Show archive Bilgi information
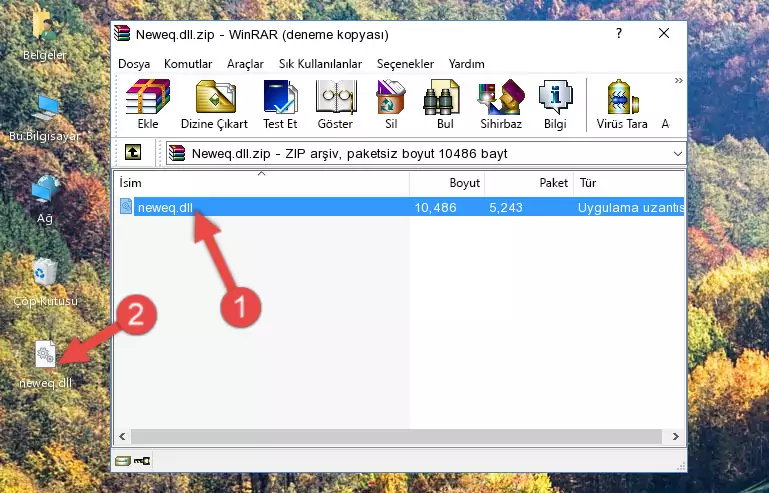Image resolution: width=769 pixels, height=493 pixels. point(555,104)
